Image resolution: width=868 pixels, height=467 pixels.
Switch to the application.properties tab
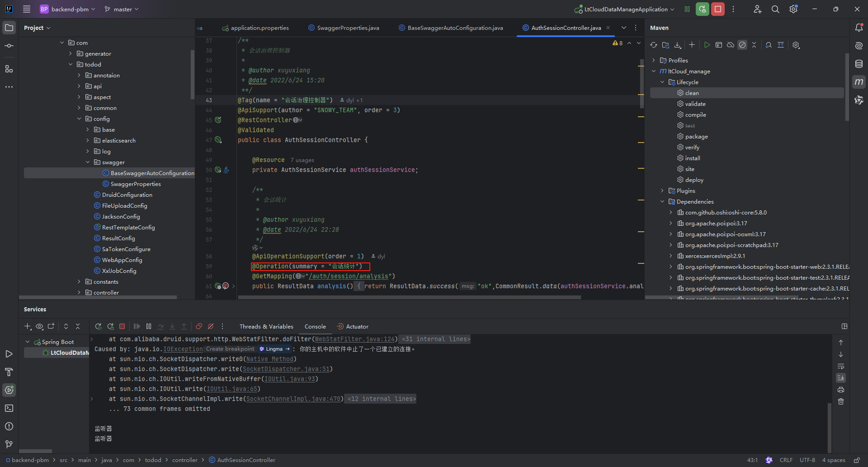tap(259, 28)
